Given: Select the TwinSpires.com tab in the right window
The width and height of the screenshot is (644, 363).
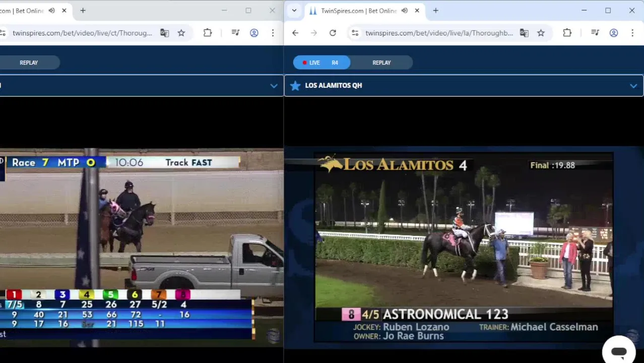Looking at the screenshot, I should tap(358, 11).
